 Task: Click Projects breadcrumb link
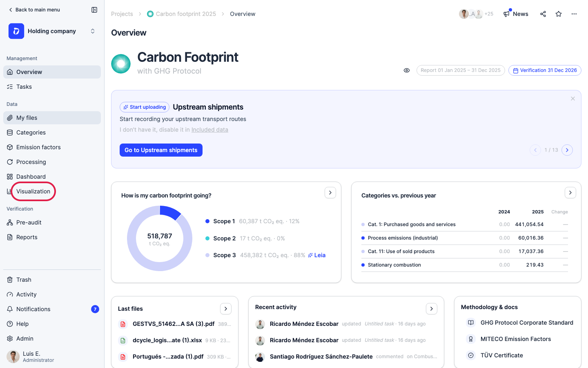(122, 14)
